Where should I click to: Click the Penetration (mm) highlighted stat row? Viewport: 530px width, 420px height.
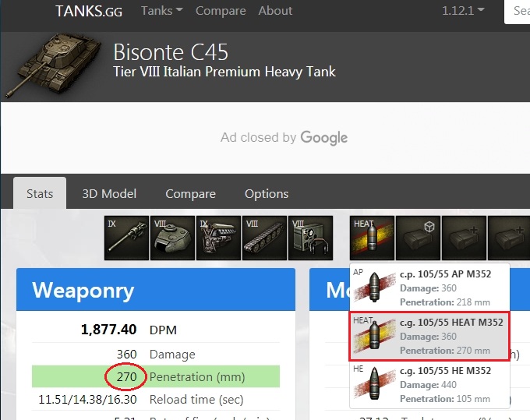coord(156,376)
